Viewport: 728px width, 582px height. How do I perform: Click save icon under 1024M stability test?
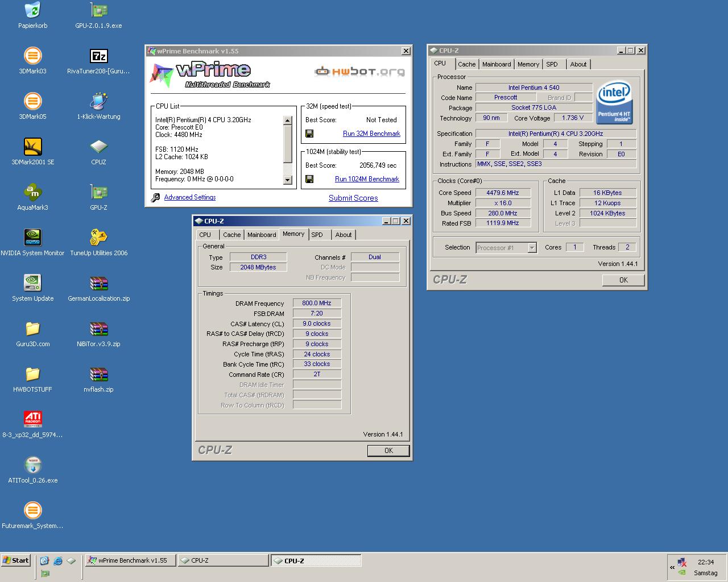[x=309, y=179]
